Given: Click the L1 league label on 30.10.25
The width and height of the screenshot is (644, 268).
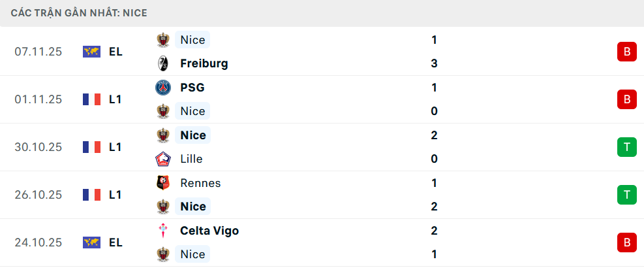Looking at the screenshot, I should click(x=115, y=147).
